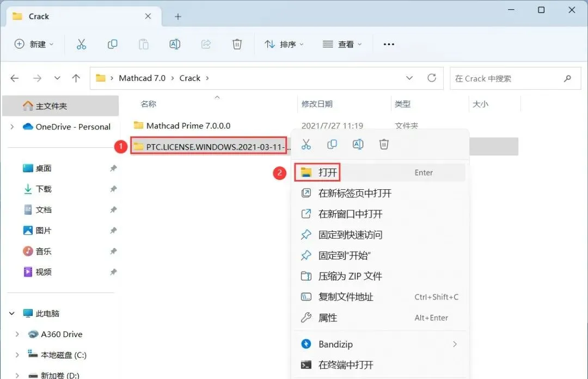This screenshot has width=588, height=379.
Task: Open the 查看 (View) dropdown
Action: click(x=342, y=44)
